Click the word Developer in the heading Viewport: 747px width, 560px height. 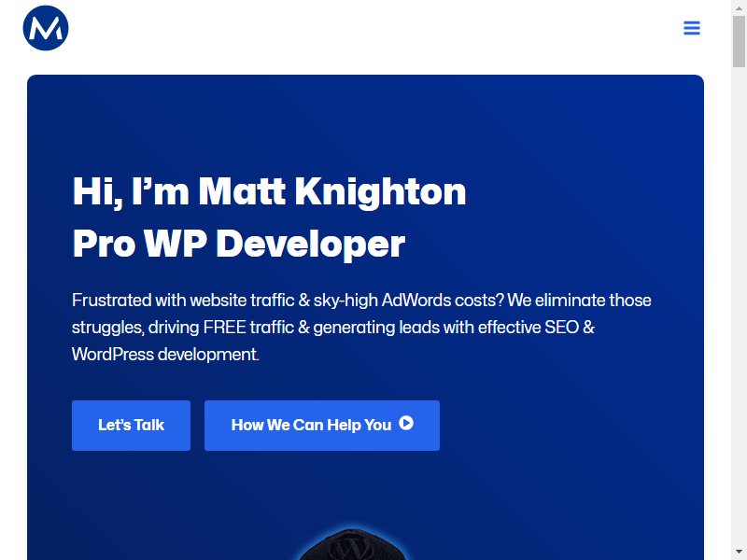pos(311,244)
